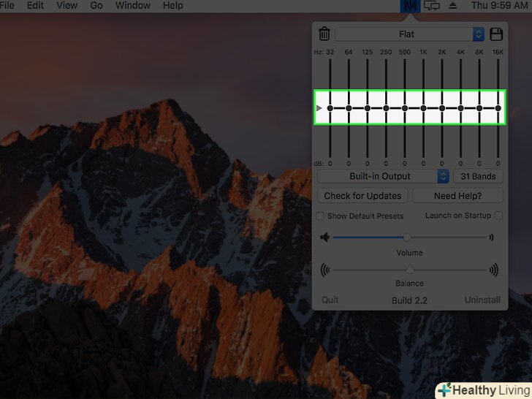Click the 8K band slider knob
This screenshot has width=532, height=399.
(x=479, y=108)
